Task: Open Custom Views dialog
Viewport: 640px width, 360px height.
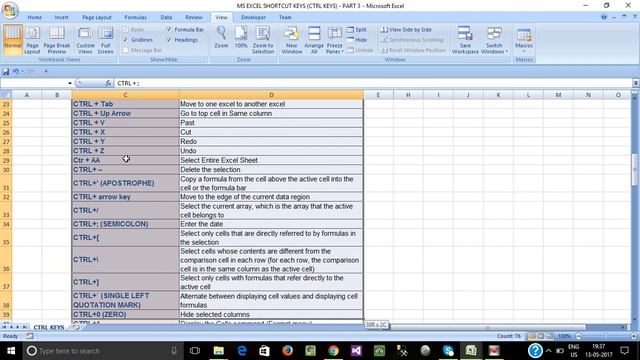Action: [x=85, y=40]
